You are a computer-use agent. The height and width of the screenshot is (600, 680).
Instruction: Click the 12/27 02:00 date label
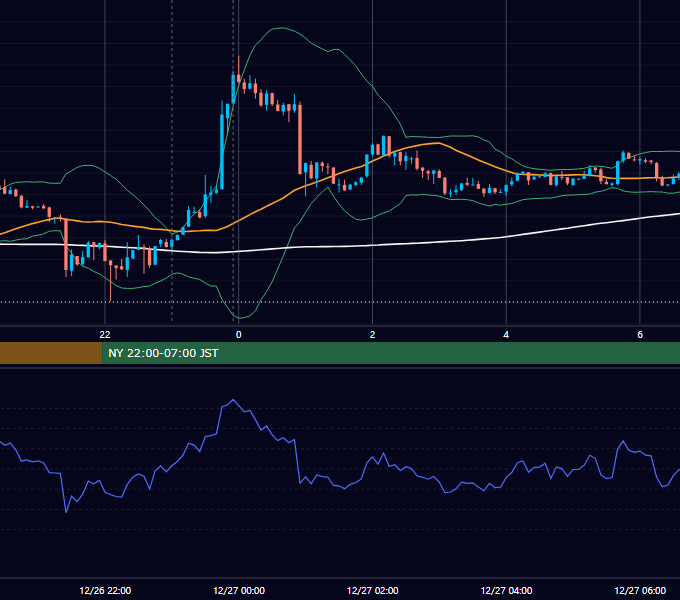click(x=373, y=590)
